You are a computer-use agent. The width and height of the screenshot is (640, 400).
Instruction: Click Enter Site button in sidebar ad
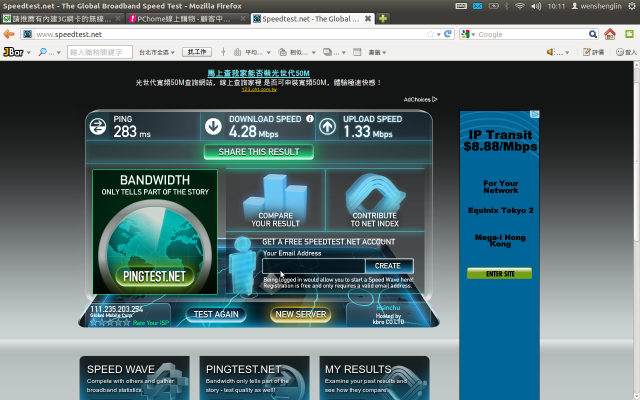pyautogui.click(x=500, y=273)
